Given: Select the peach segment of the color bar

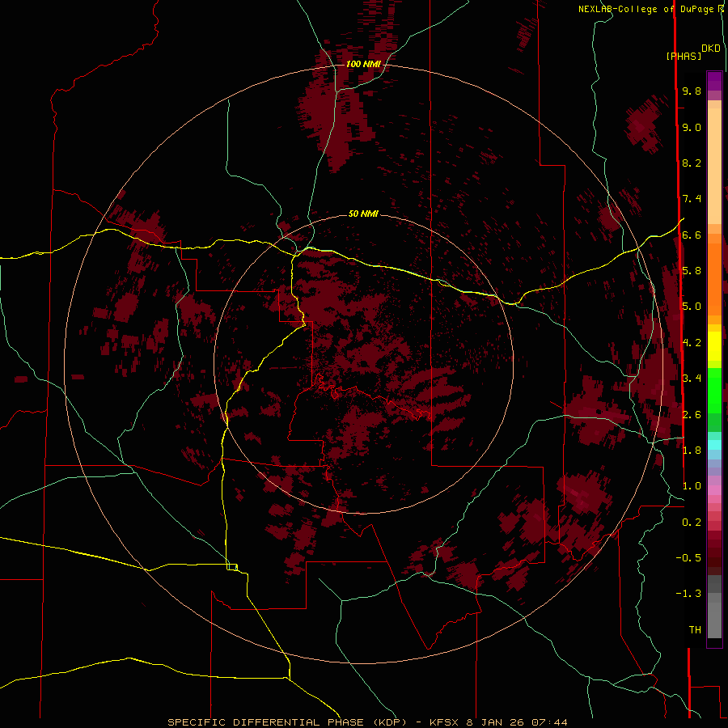Looking at the screenshot, I should click(714, 166).
